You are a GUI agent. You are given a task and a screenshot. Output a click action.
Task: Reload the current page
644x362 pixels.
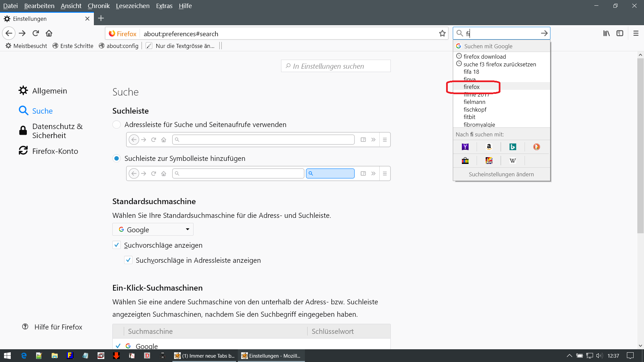[x=36, y=34]
